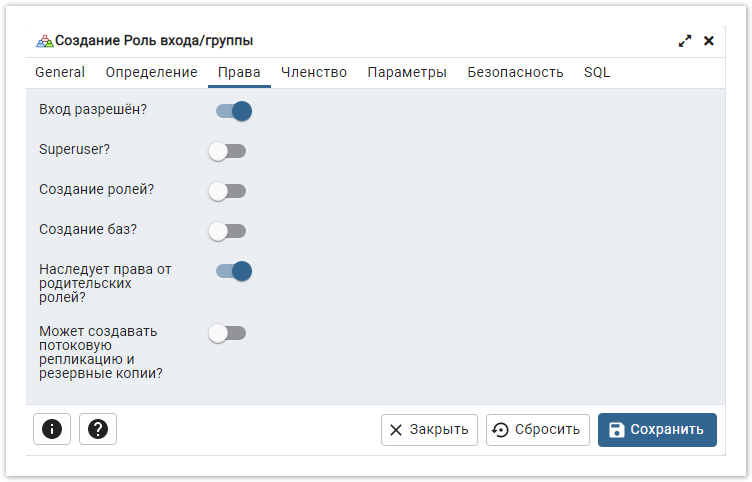The height and width of the screenshot is (482, 752).
Task: Maximize dialog with expand arrows icon
Action: click(x=685, y=41)
